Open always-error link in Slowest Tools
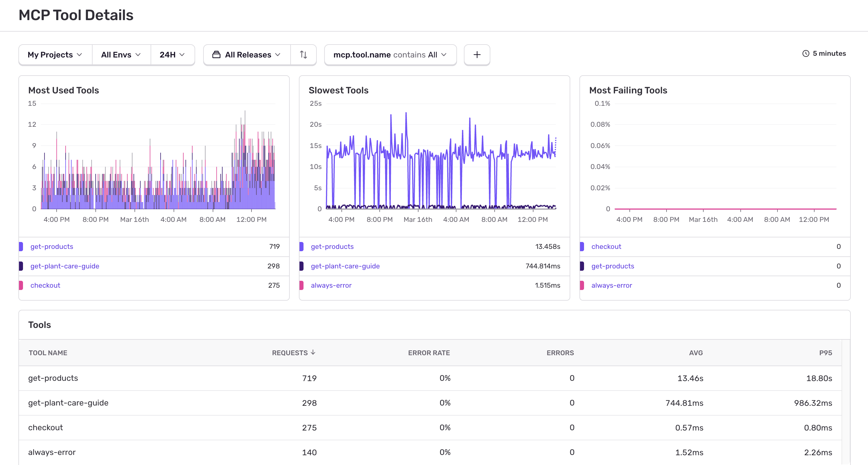 (x=331, y=285)
